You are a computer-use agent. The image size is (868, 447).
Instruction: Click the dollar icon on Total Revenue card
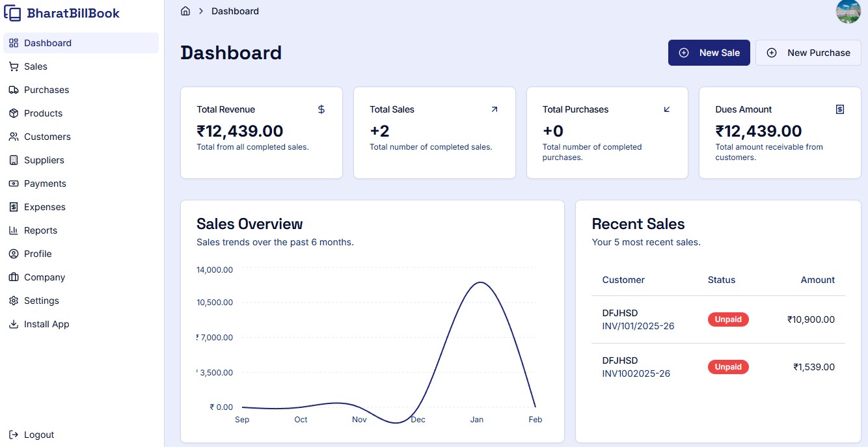[321, 109]
